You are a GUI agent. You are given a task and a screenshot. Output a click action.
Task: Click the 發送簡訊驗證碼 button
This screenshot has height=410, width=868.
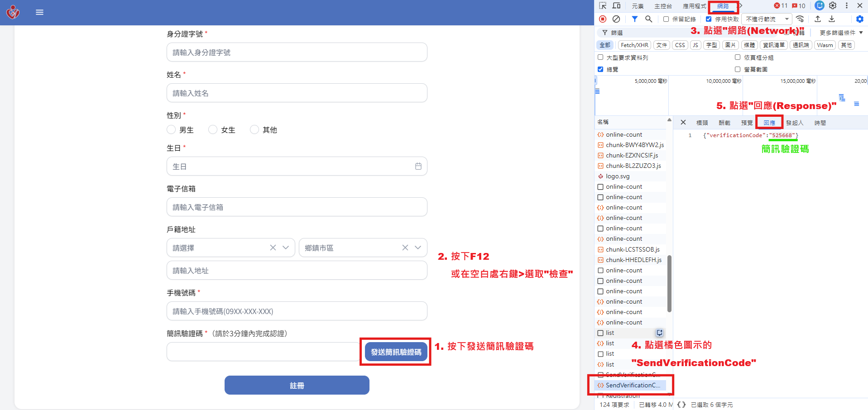click(396, 352)
